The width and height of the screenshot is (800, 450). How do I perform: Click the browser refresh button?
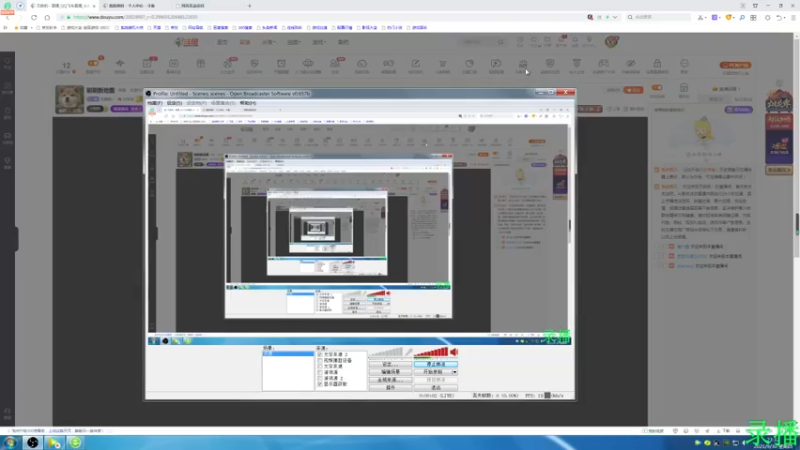[34, 17]
